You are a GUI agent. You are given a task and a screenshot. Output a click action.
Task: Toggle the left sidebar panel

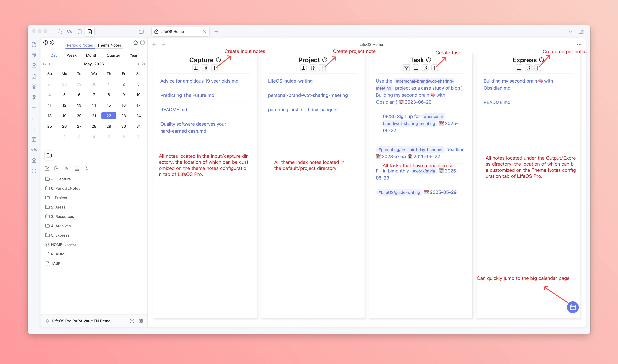click(141, 32)
